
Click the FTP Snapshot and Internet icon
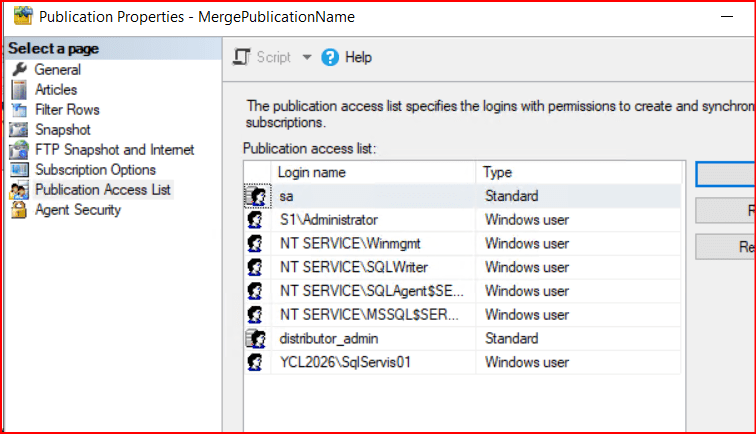(x=18, y=150)
